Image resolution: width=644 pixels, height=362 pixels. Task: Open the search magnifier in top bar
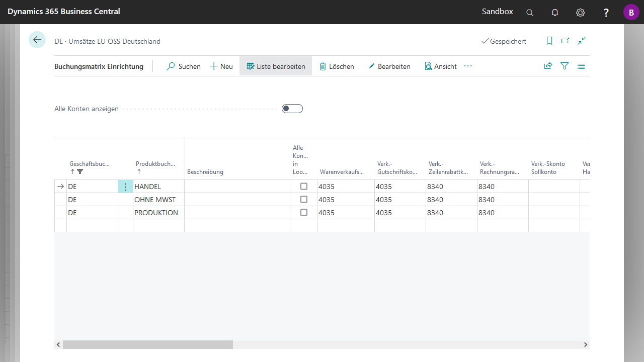pyautogui.click(x=530, y=13)
